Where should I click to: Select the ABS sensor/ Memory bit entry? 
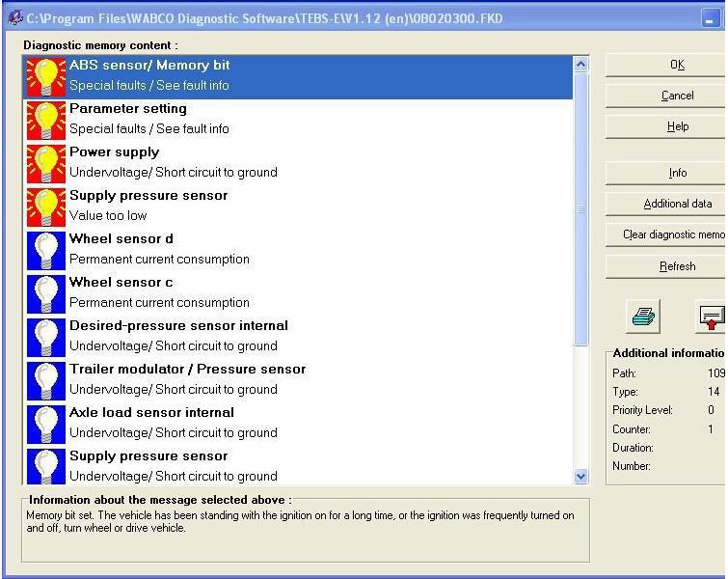click(299, 77)
